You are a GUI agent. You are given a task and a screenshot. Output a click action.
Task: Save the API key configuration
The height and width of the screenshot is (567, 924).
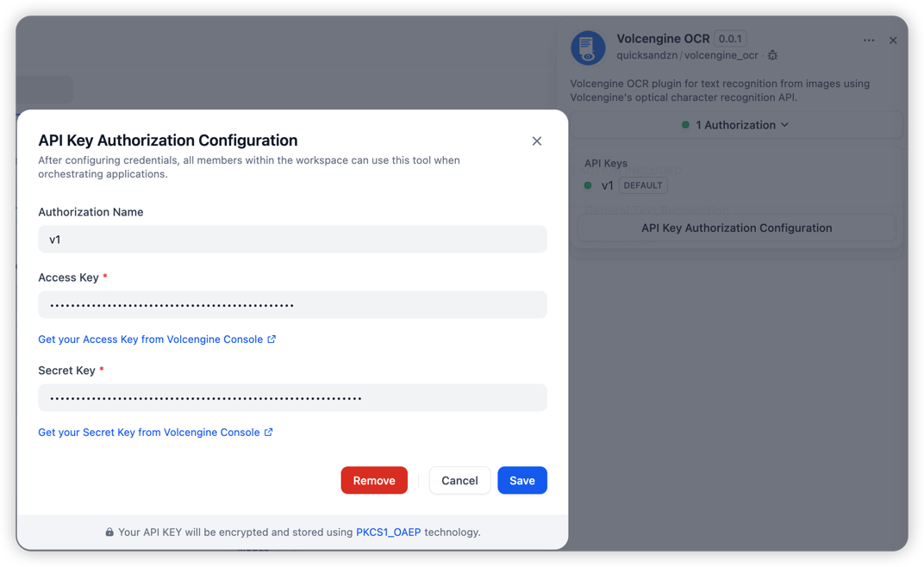[521, 481]
